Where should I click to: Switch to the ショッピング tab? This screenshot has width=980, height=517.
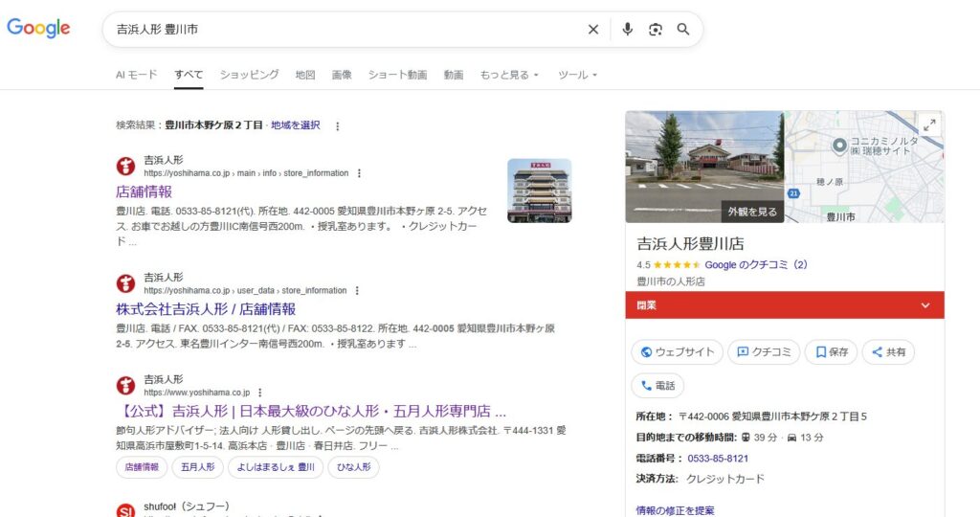(x=249, y=75)
